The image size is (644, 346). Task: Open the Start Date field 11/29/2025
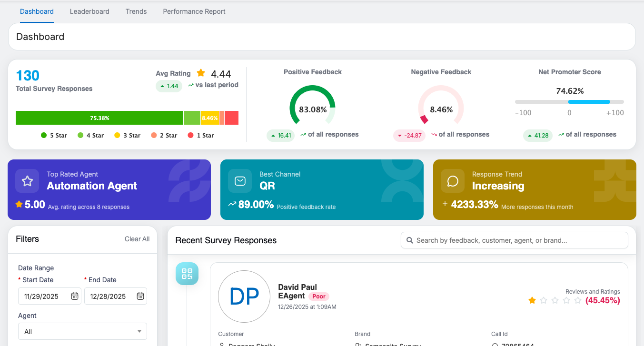[x=44, y=296]
